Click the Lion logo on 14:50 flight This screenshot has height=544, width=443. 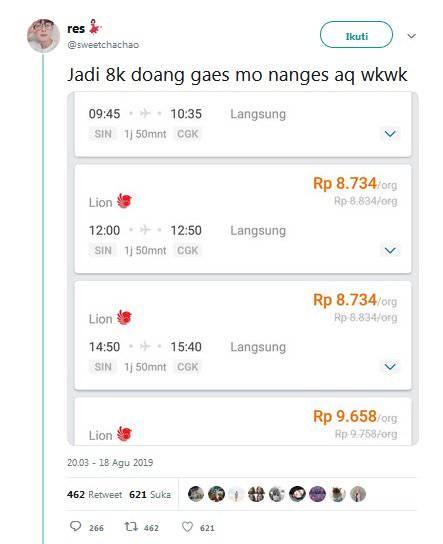[x=124, y=317]
